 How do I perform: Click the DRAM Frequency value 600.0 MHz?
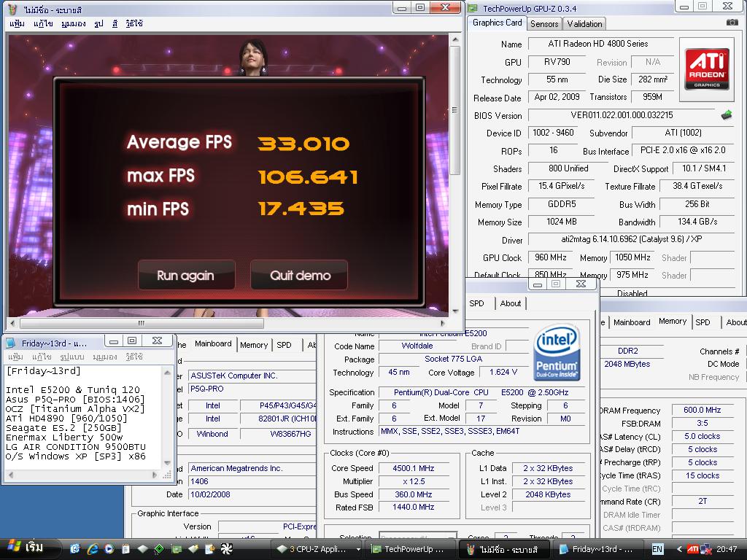(x=703, y=410)
